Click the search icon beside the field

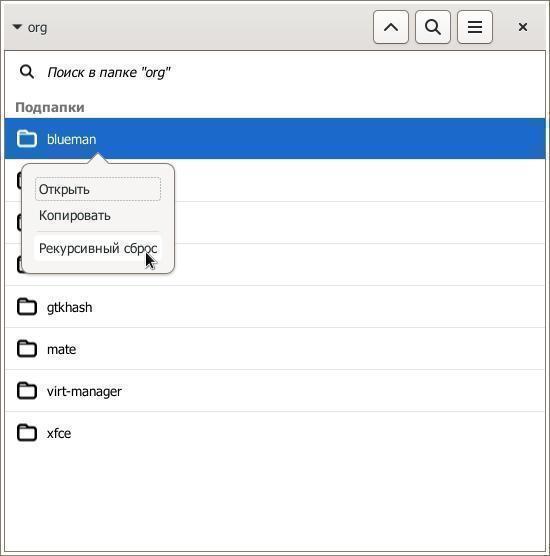point(27,72)
